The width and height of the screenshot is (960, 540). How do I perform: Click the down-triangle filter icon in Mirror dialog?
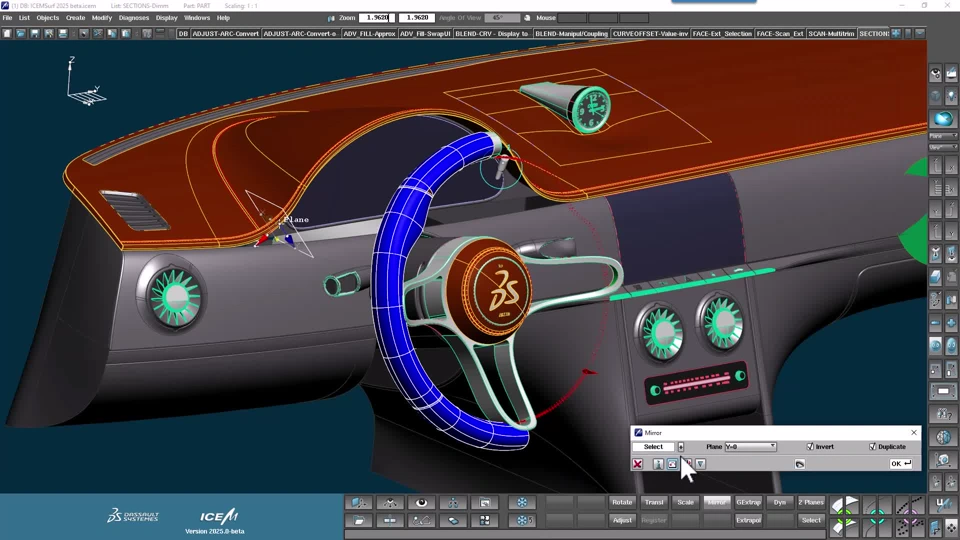(700, 464)
